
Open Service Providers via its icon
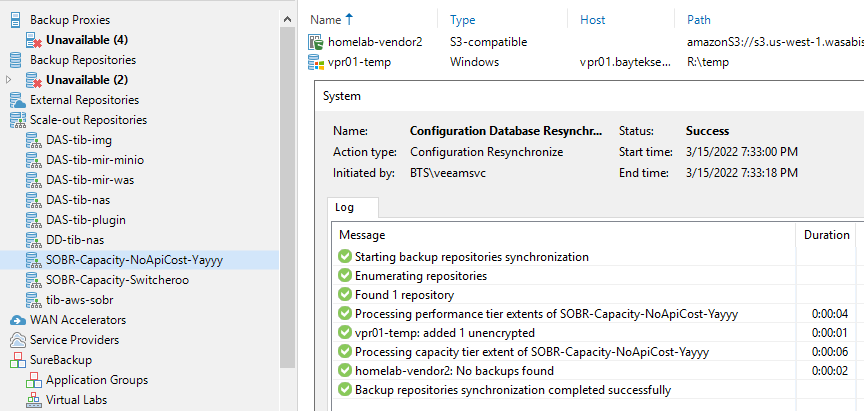tap(18, 340)
